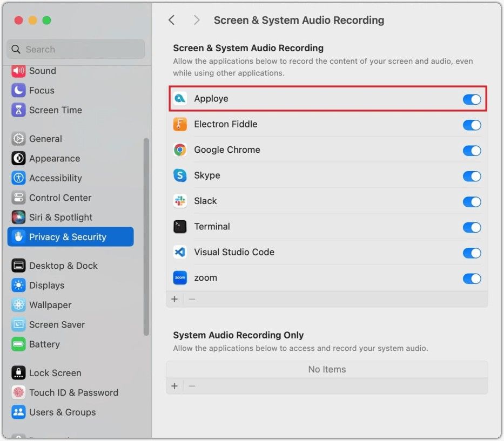Disable screen recording for Apploye
Screen dimensions: 504x441
click(x=472, y=99)
